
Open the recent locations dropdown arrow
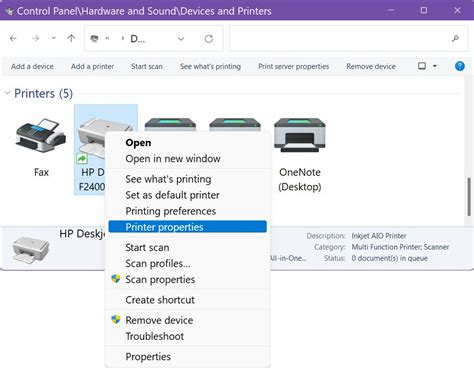[x=54, y=38]
